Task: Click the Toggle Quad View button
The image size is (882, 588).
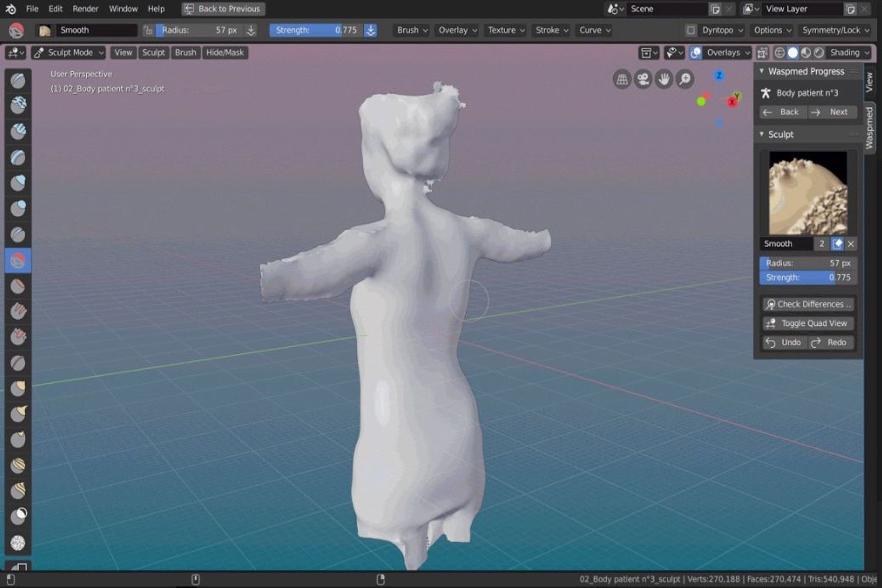Action: tap(808, 323)
